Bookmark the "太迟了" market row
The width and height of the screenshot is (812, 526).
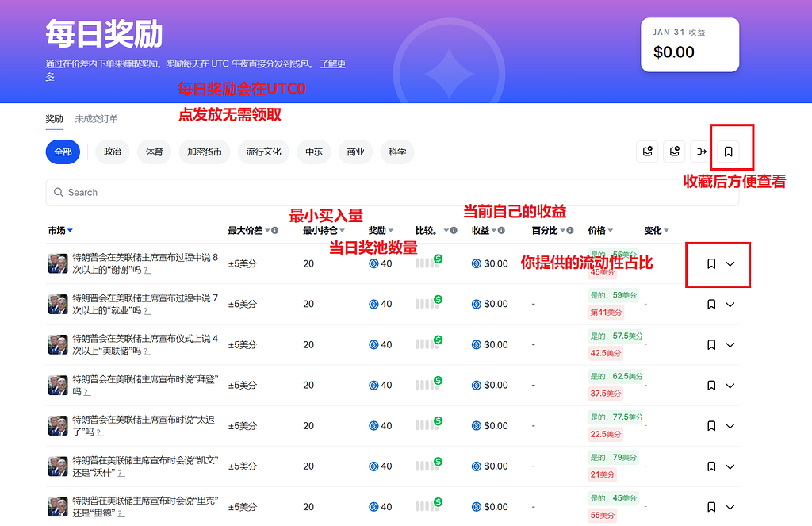[x=711, y=426]
